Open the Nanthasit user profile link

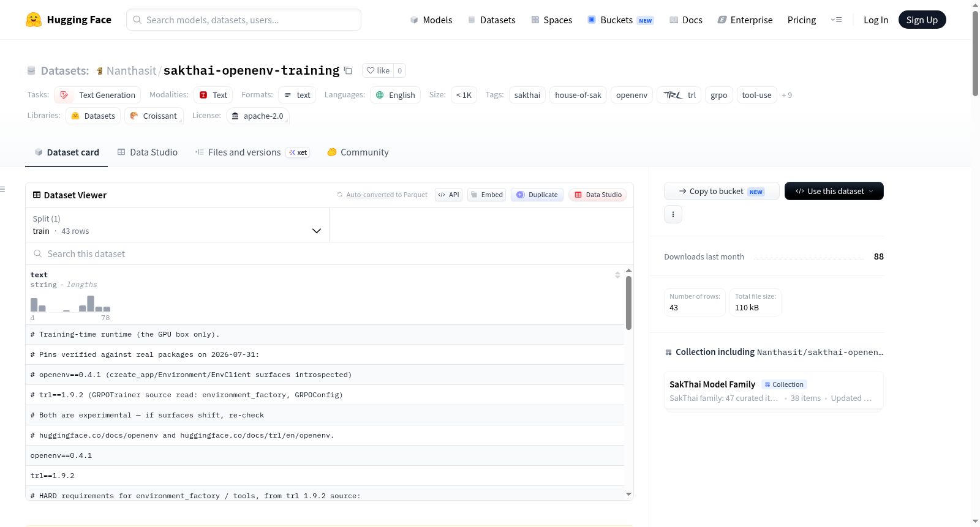click(x=131, y=70)
